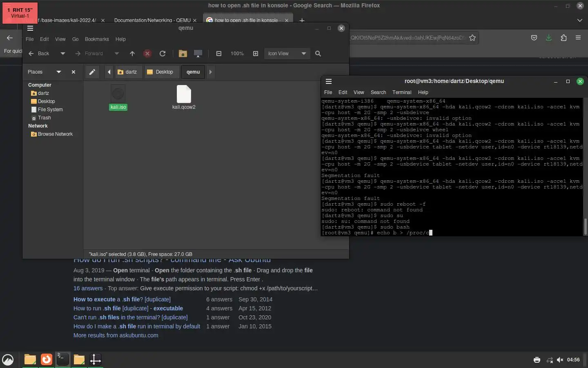Viewport: 588px width, 368px height.
Task: Select the kali.iso file
Action: click(x=118, y=97)
